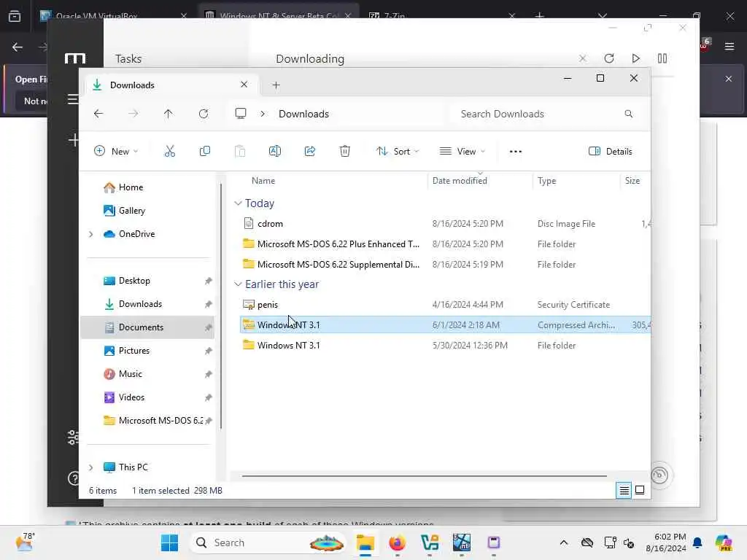Switch to details list view icon in status bar
747x560 pixels.
tap(624, 490)
